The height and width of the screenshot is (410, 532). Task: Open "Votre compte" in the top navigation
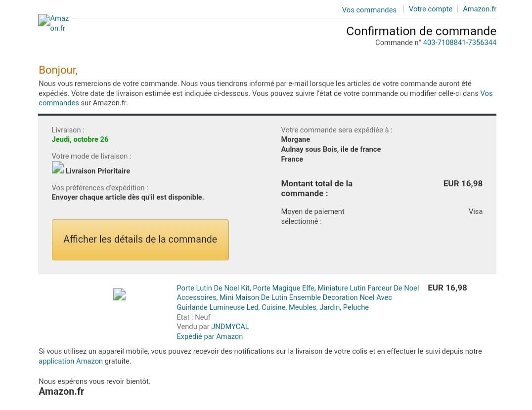pyautogui.click(x=430, y=9)
